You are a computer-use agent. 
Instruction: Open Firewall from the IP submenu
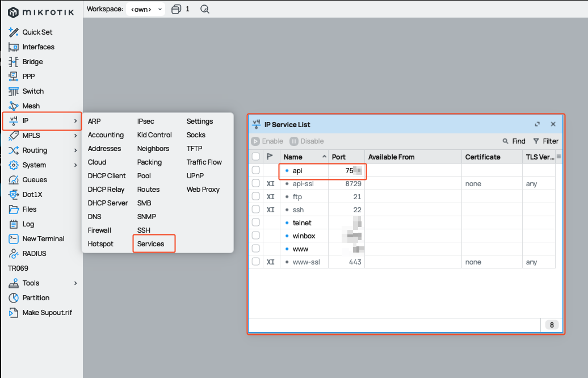(x=99, y=230)
